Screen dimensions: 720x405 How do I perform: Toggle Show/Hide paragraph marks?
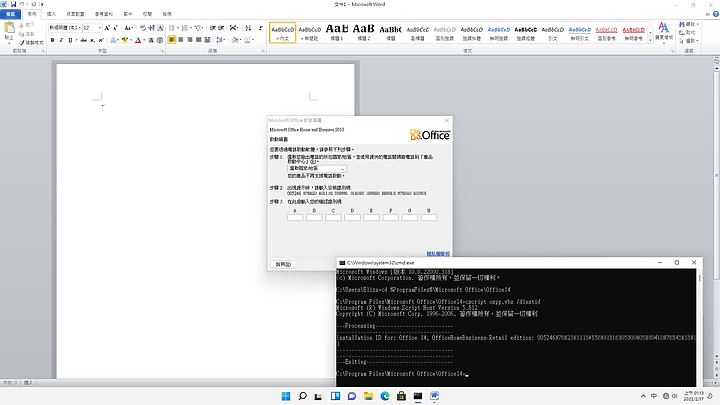(x=260, y=28)
